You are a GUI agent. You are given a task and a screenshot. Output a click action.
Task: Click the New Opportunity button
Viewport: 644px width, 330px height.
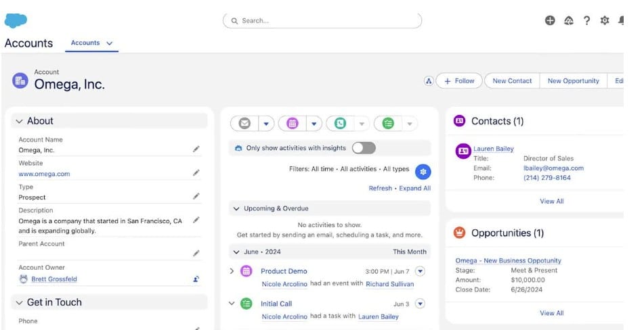[574, 81]
